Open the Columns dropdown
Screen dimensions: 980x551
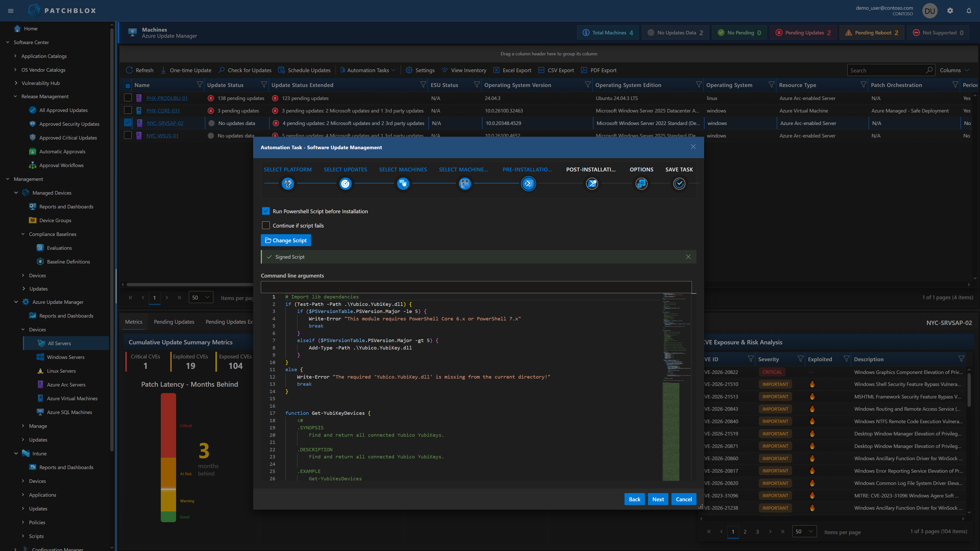click(x=954, y=70)
